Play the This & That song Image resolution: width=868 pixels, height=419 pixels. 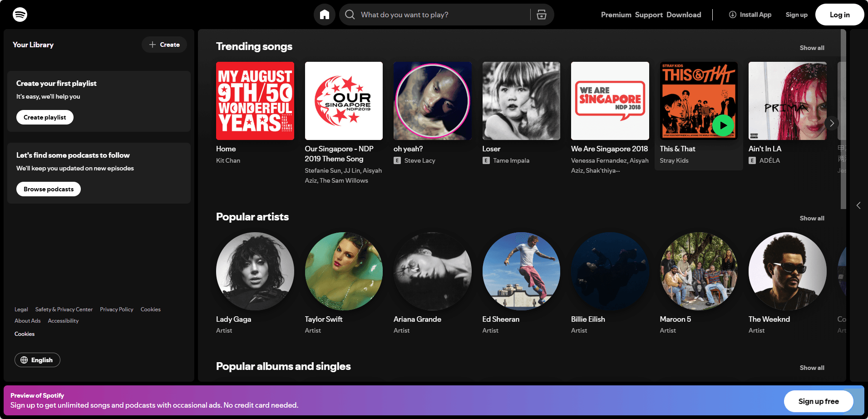[723, 125]
